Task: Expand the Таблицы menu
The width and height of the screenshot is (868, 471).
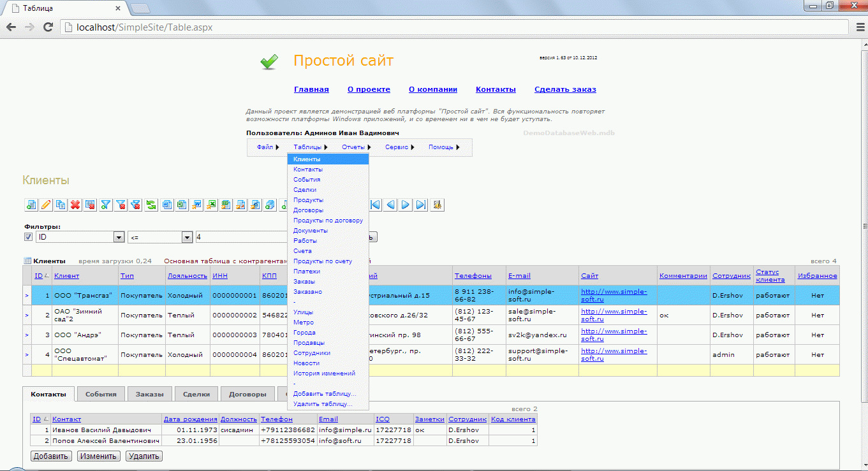Action: 311,147
